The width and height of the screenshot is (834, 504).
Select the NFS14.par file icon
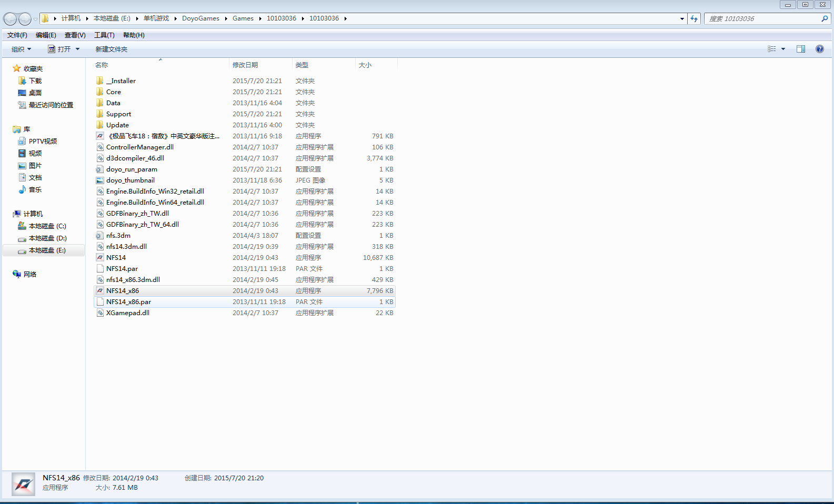click(x=100, y=268)
